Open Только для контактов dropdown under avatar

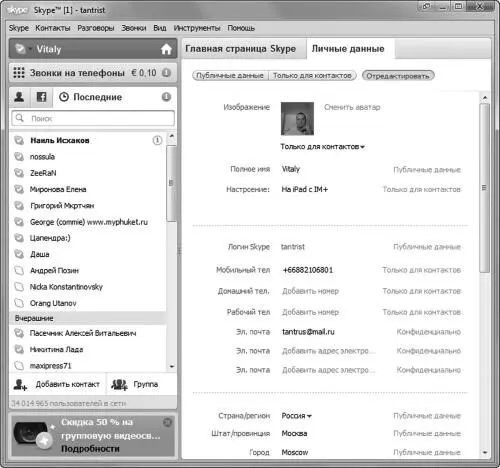point(322,147)
